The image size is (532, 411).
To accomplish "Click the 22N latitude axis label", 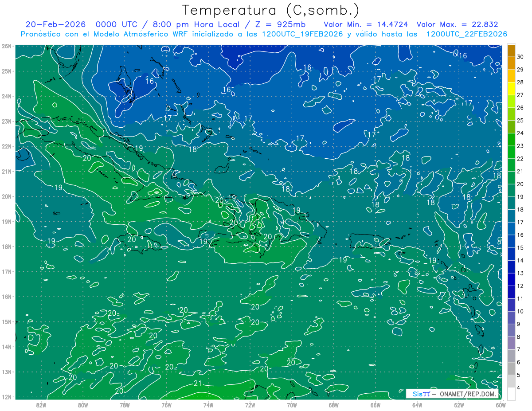I will tap(7, 146).
